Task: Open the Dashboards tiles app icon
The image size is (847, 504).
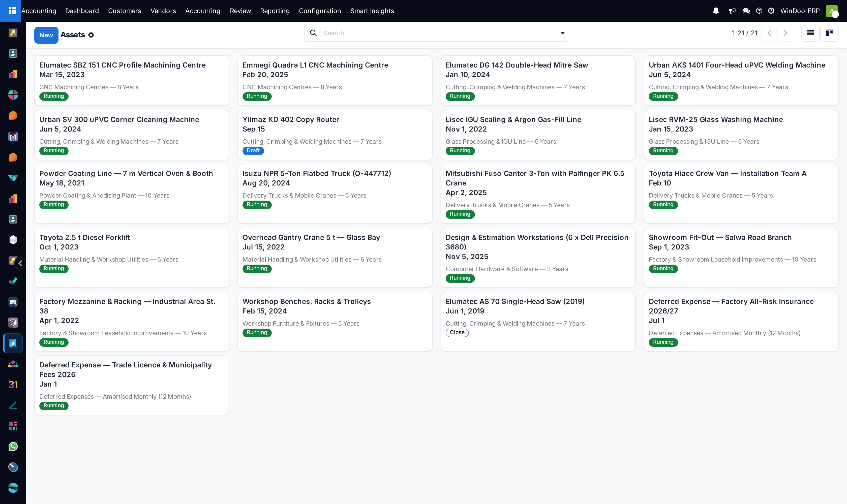Action: [13, 426]
